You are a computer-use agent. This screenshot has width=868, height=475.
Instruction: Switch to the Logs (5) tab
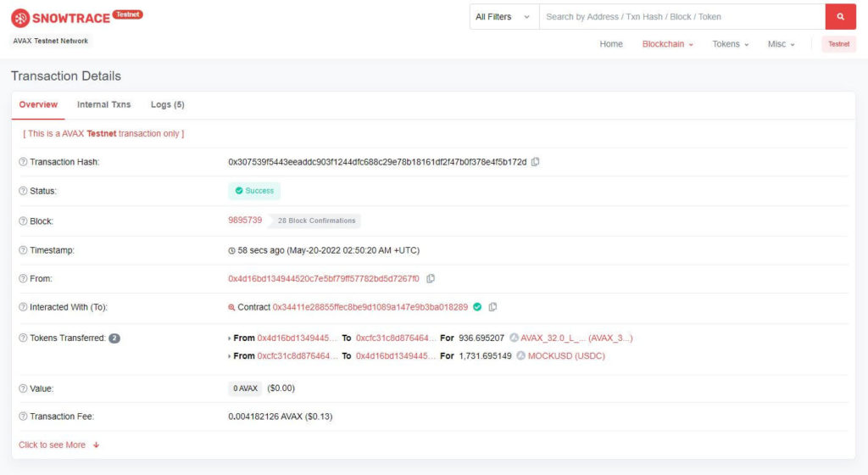tap(167, 104)
